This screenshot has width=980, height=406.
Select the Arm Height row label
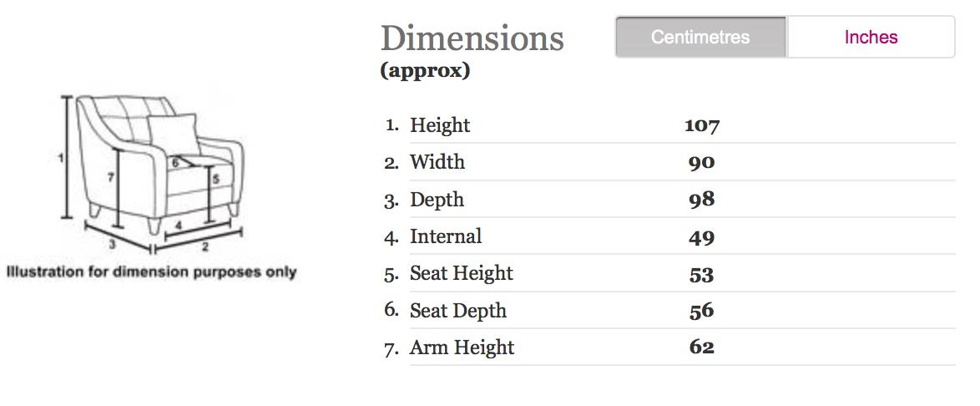462,348
